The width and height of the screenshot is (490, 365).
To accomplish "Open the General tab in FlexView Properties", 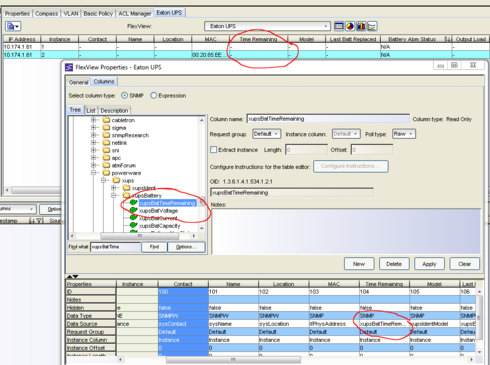I will click(x=79, y=82).
